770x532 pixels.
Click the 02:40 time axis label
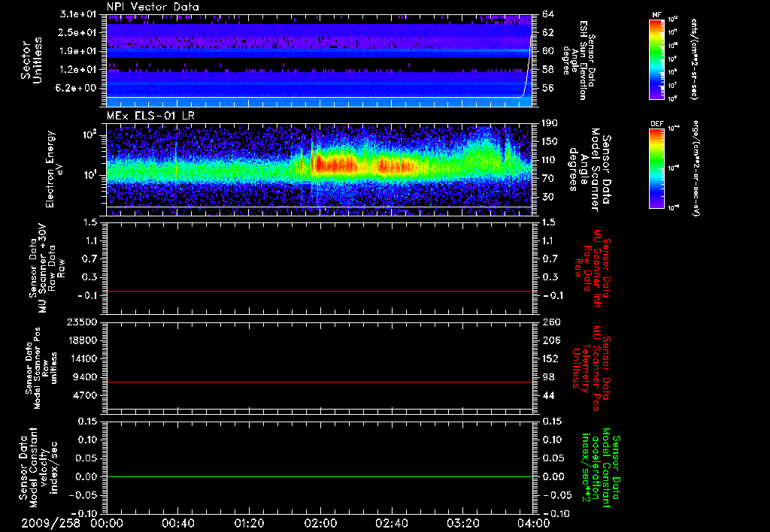(x=391, y=523)
